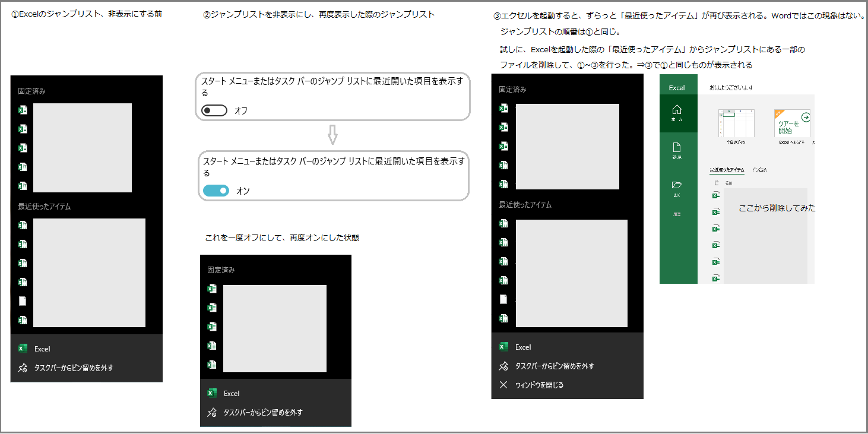This screenshot has width=868, height=434.
Task: Click the Excel app icon in the first jump list
Action: (23, 349)
